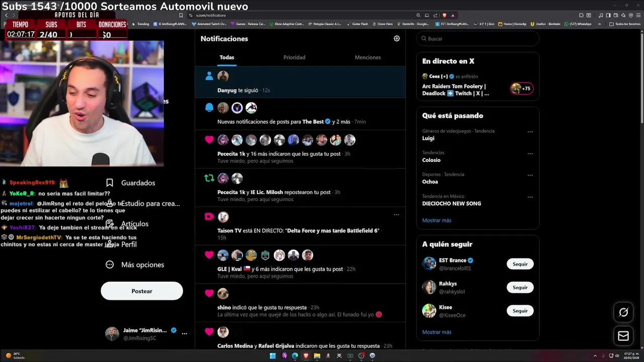
Task: Click the +75 listeners badge on live space
Action: pos(522,88)
